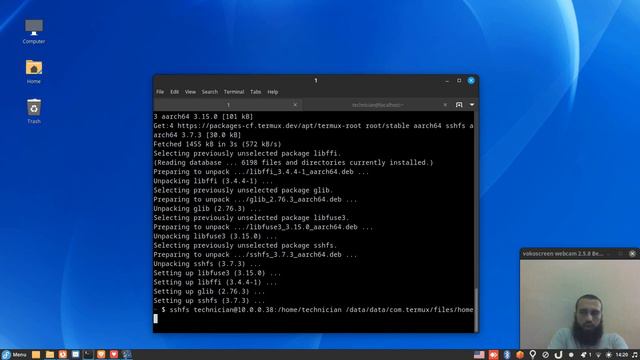Close the terminal window with blue button

(x=471, y=80)
